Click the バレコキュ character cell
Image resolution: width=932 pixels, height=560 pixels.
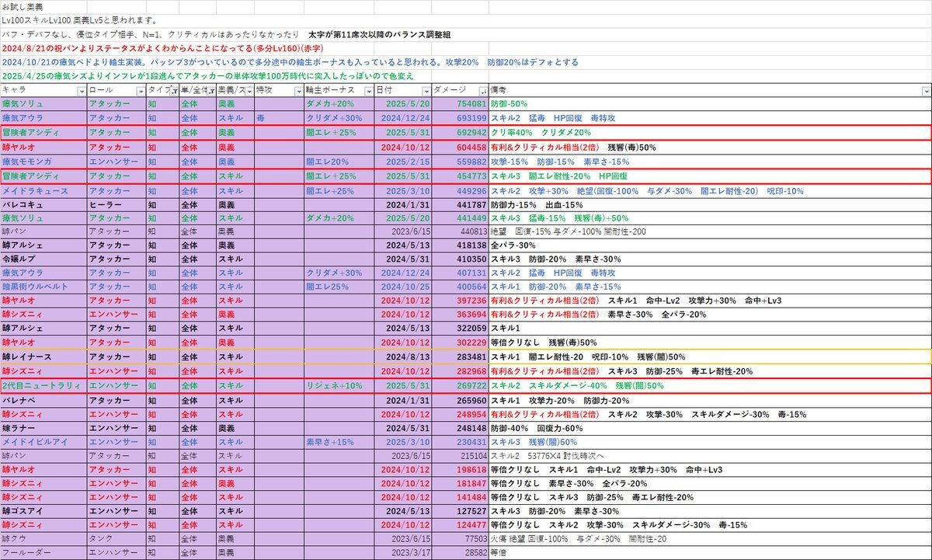[x=43, y=203]
